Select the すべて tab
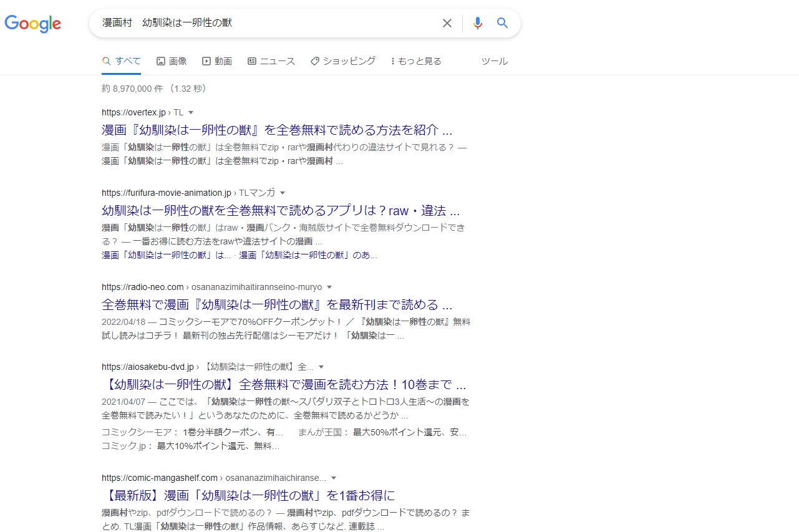Viewport: 799px width, 532px height. [122, 61]
